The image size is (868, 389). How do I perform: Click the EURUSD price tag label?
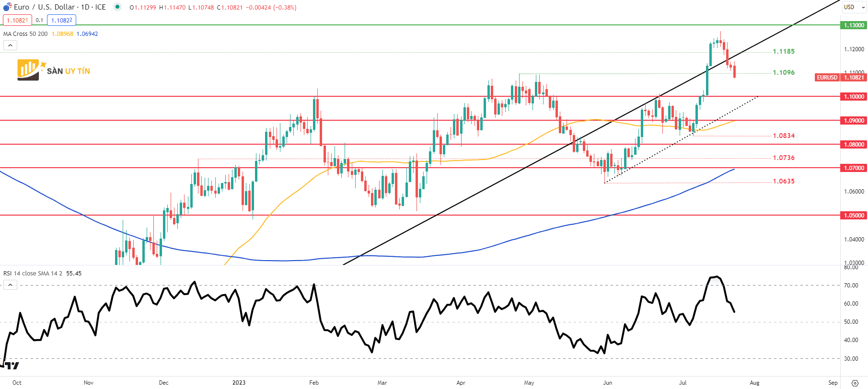pos(827,77)
